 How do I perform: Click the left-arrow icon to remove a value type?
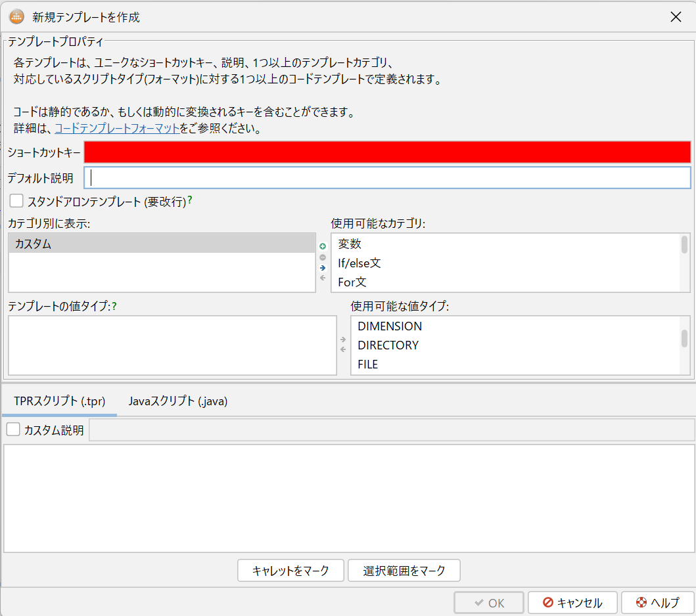click(x=342, y=349)
